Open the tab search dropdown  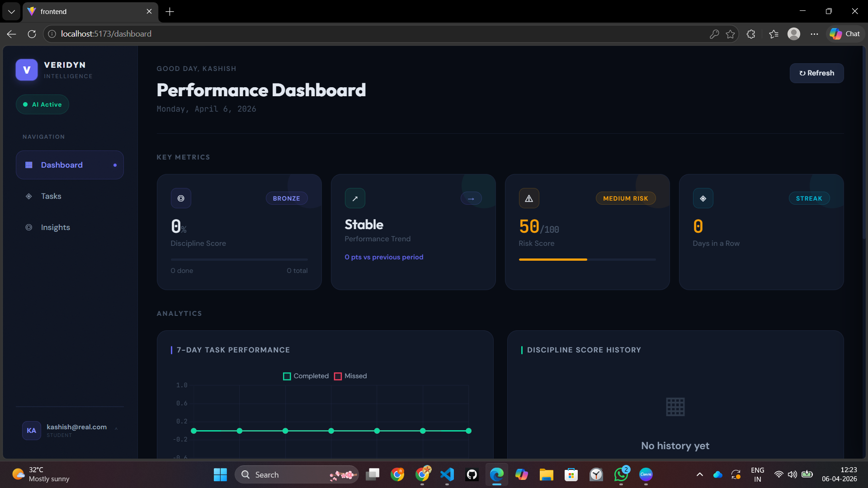[x=11, y=11]
